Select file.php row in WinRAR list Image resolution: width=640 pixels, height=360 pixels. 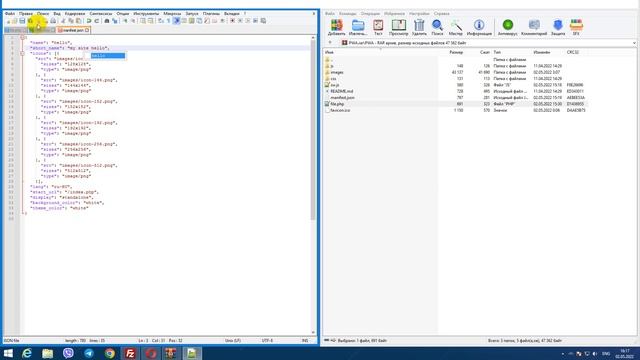(x=456, y=104)
